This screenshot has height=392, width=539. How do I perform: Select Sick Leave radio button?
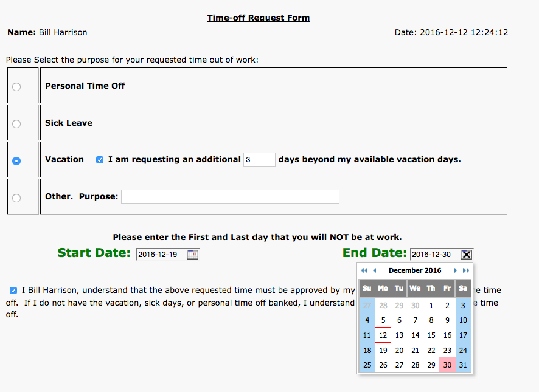pyautogui.click(x=16, y=123)
